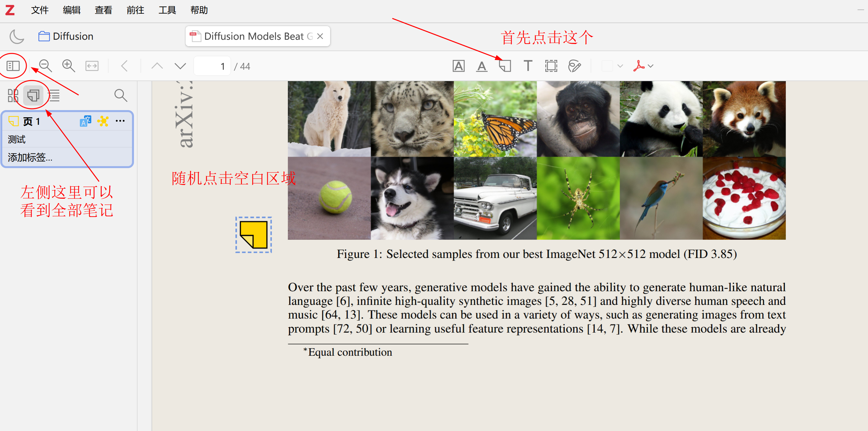Click the chimpanzee sample image

578,119
